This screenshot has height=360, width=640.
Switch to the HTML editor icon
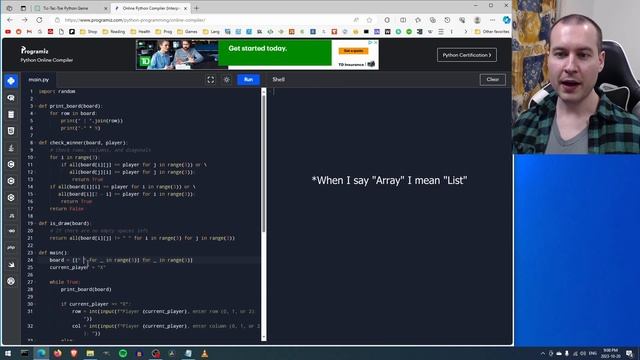[x=11, y=131]
